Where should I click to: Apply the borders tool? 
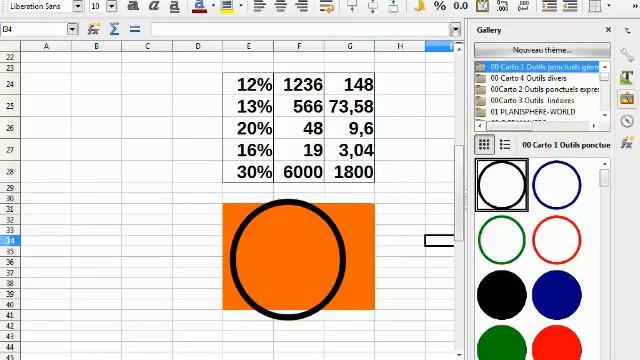595,6
